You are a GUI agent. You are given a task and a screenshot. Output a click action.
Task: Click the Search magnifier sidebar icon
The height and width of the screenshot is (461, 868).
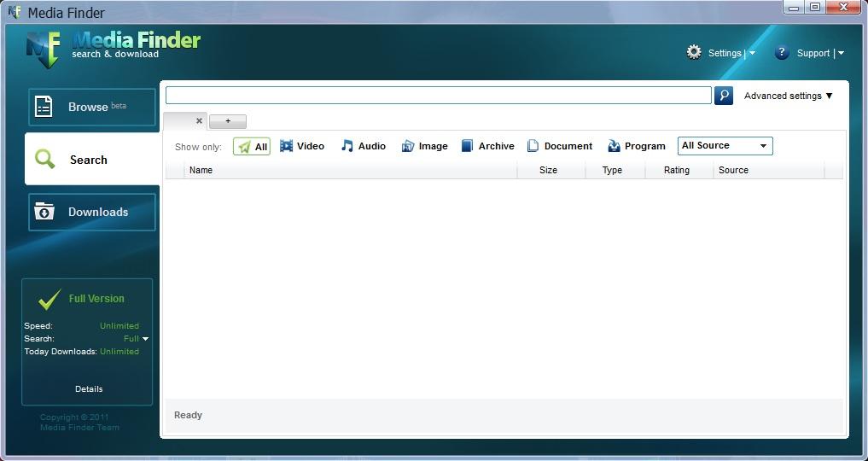click(x=45, y=160)
